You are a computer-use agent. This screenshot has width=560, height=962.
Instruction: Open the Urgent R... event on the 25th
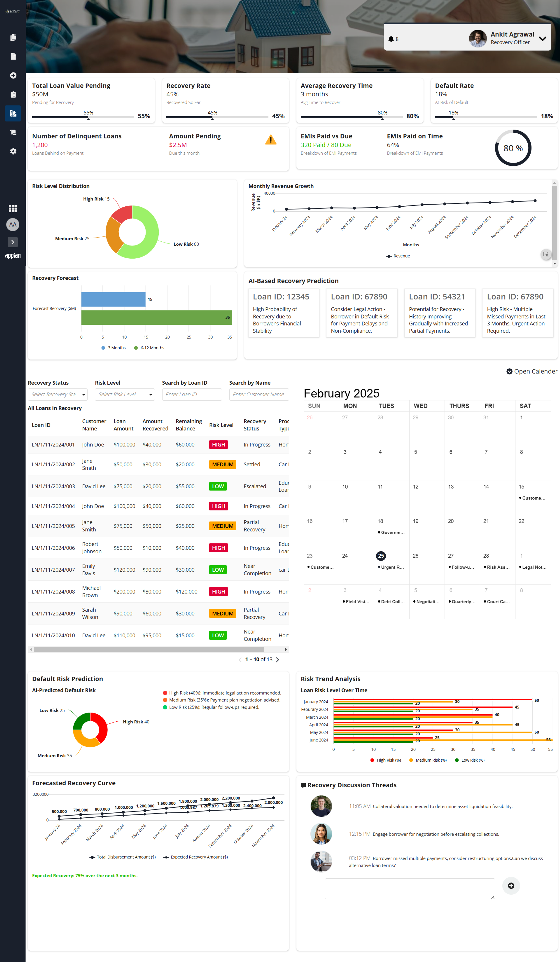[391, 567]
